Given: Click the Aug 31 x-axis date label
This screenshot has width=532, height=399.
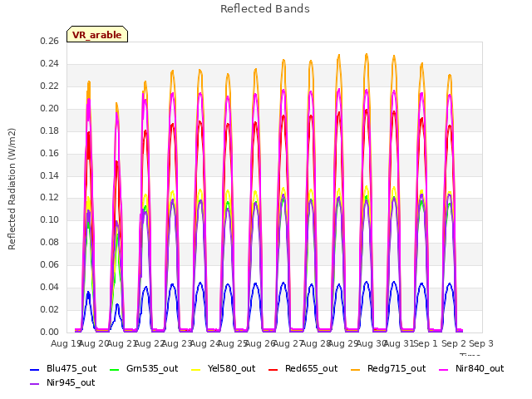Looking at the screenshot, I should (399, 343).
